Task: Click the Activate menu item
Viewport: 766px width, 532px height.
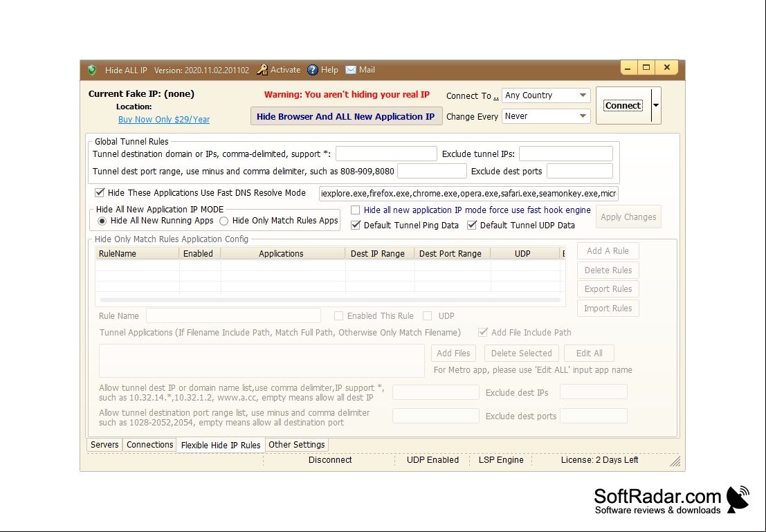Action: click(x=285, y=70)
